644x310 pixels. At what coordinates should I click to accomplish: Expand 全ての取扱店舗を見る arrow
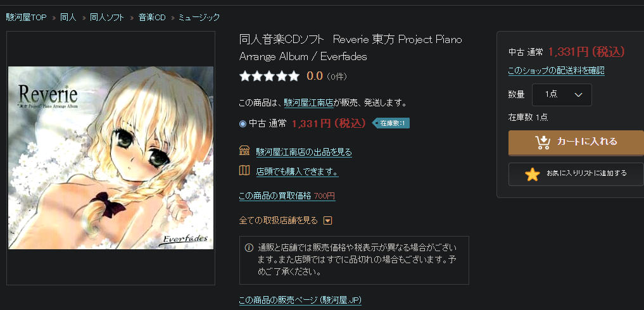[x=327, y=221]
